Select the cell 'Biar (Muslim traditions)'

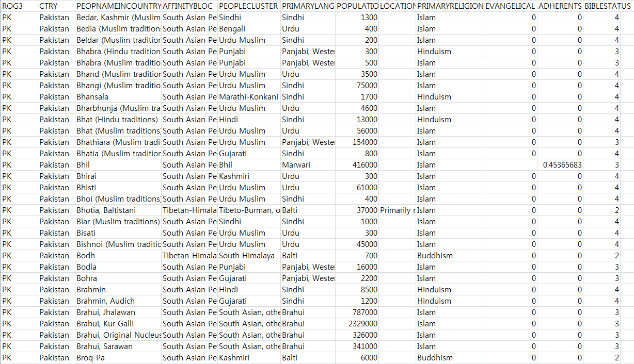tap(118, 222)
